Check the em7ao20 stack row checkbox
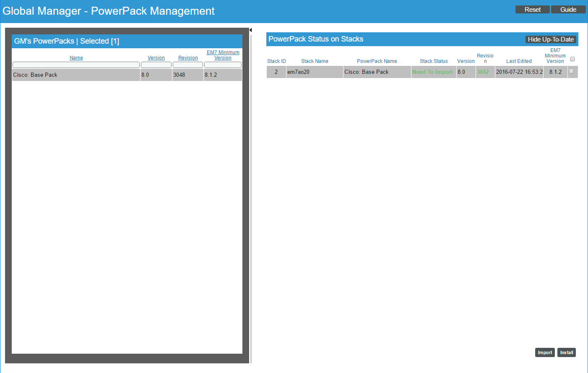Image resolution: width=588 pixels, height=373 pixels. point(571,71)
